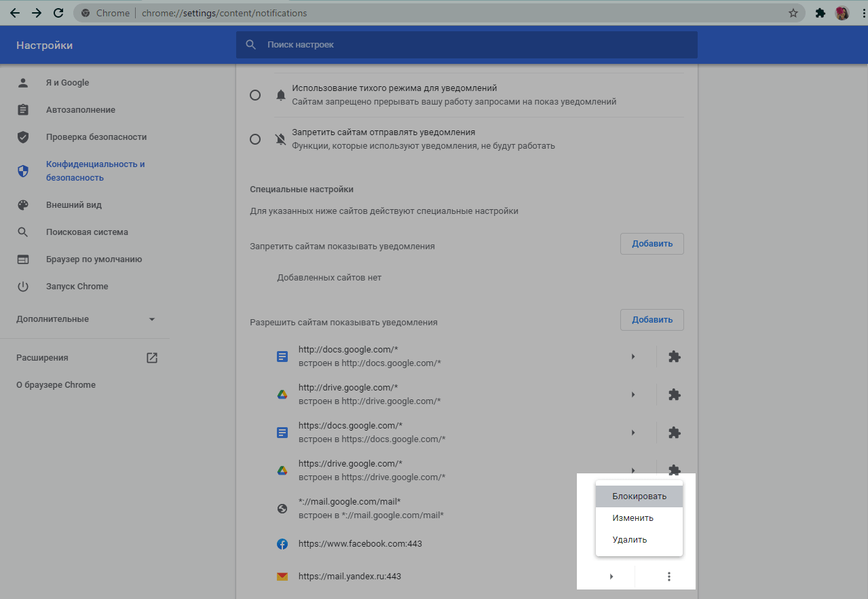Choose "Блокировать" in the context menu
Viewport: 868px width, 599px height.
click(639, 496)
